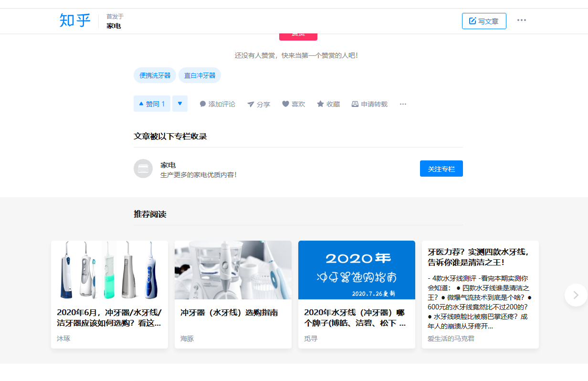588x381 pixels.
Task: Click the 添加评论 comment bubble icon
Action: pos(203,104)
